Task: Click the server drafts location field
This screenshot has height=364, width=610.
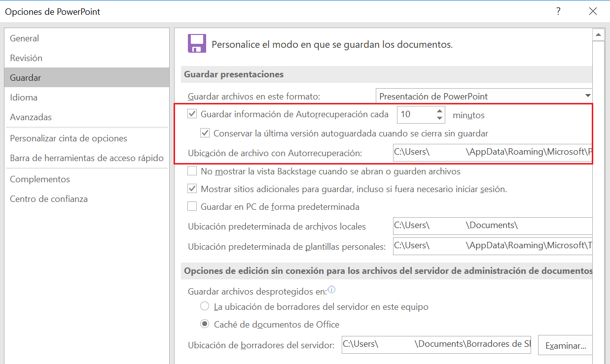Action: [436, 344]
